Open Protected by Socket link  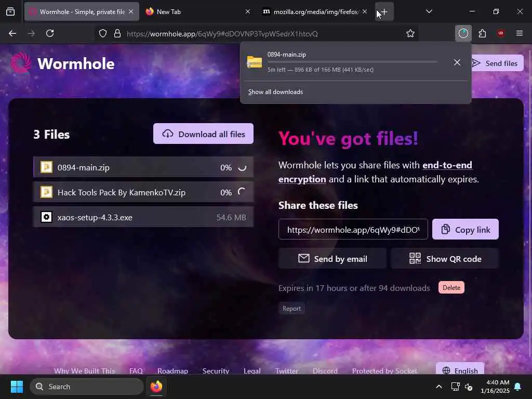coord(385,370)
